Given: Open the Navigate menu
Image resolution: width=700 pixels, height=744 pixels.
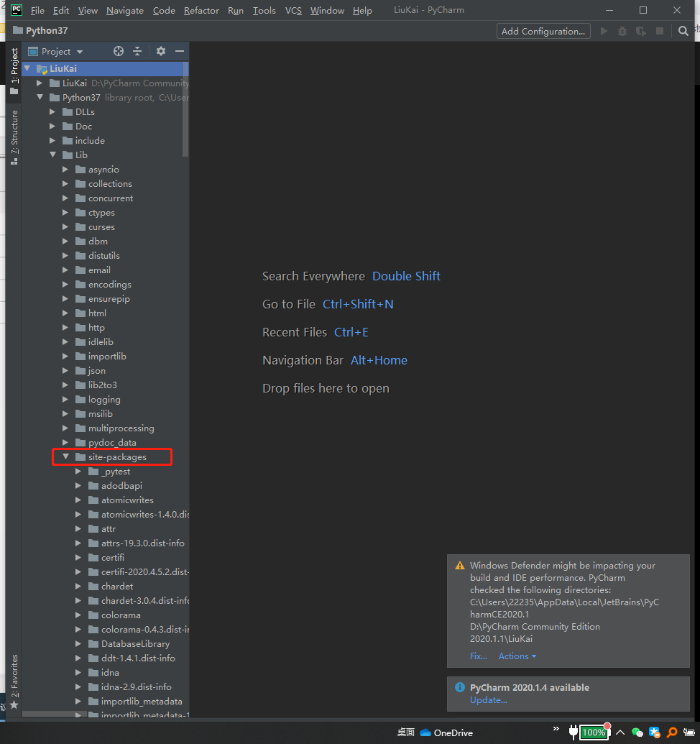Looking at the screenshot, I should (x=125, y=11).
